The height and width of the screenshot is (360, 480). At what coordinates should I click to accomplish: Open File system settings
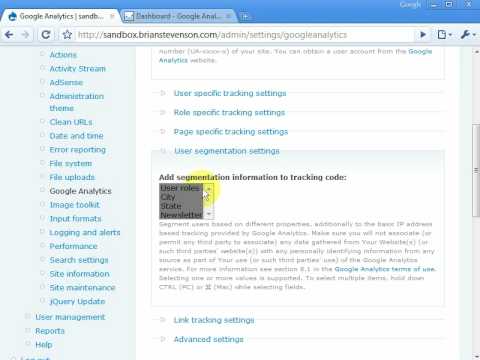click(70, 164)
